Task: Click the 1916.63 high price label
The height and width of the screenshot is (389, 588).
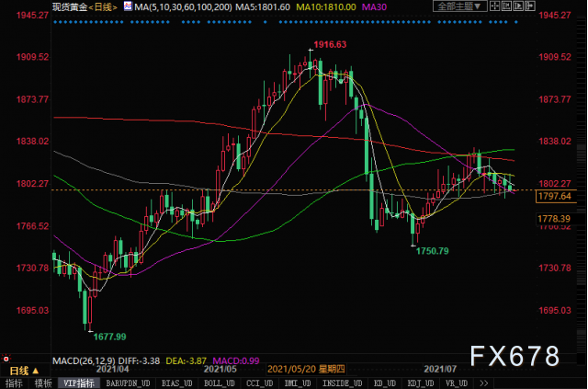Action: [330, 45]
